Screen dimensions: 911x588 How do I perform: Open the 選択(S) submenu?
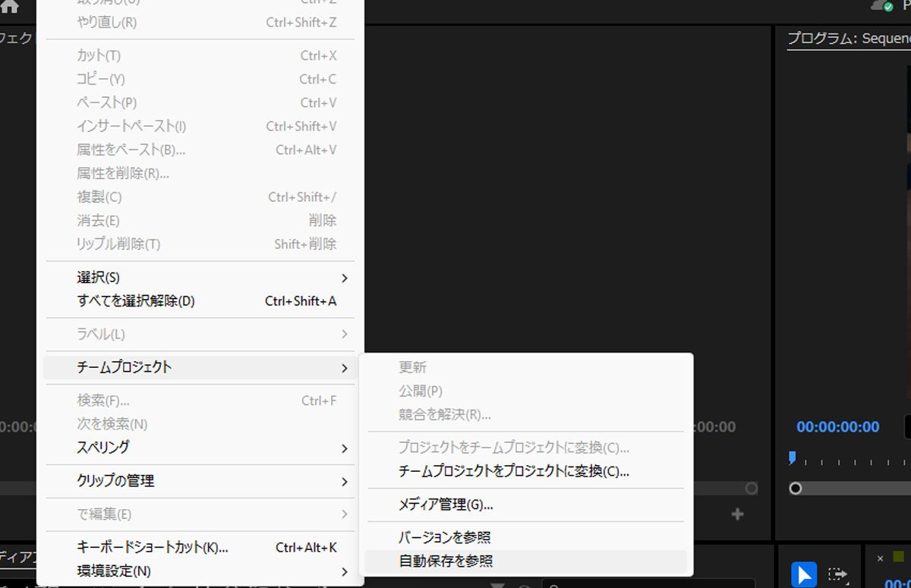pos(200,278)
